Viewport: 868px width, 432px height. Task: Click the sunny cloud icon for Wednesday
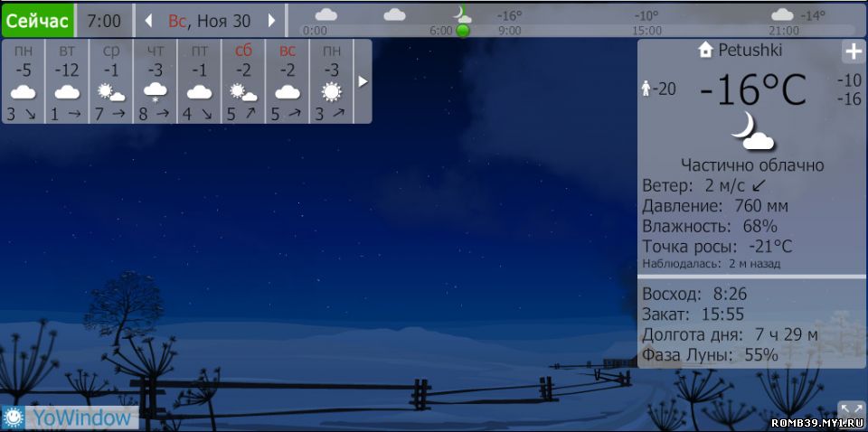111,91
